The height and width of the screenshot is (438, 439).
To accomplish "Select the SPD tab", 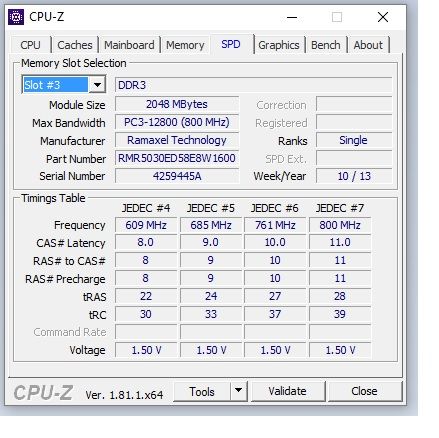I will click(x=231, y=44).
